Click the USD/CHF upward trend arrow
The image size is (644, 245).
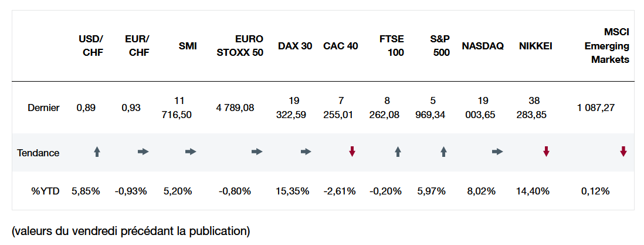[x=97, y=152]
